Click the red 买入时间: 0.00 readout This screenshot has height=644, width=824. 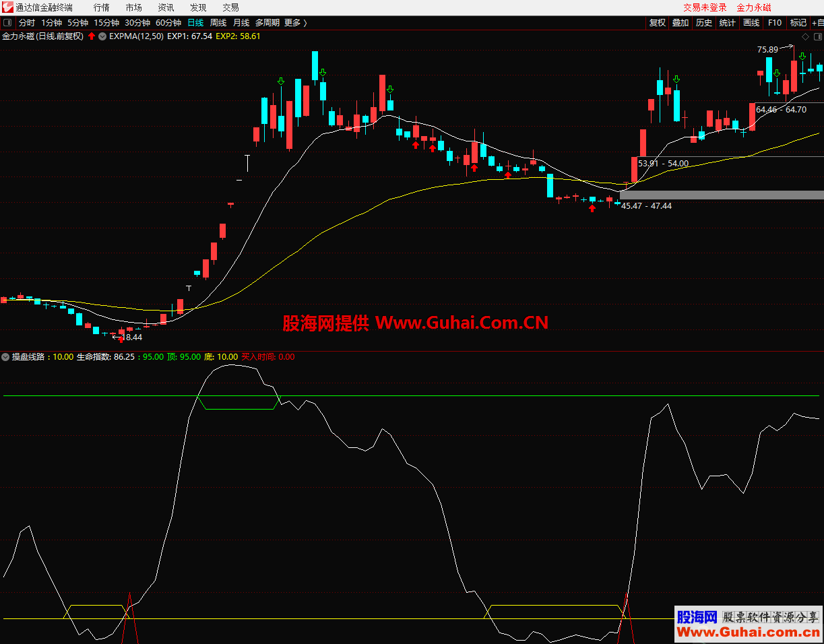[x=268, y=357]
